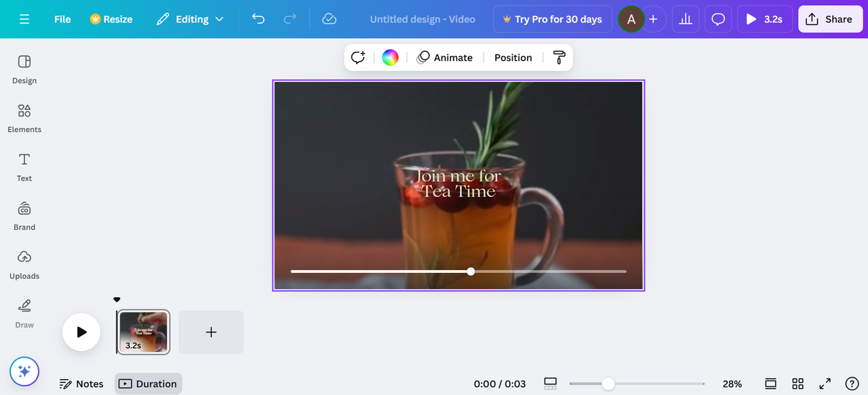
Task: Open the grid view icon
Action: point(797,383)
